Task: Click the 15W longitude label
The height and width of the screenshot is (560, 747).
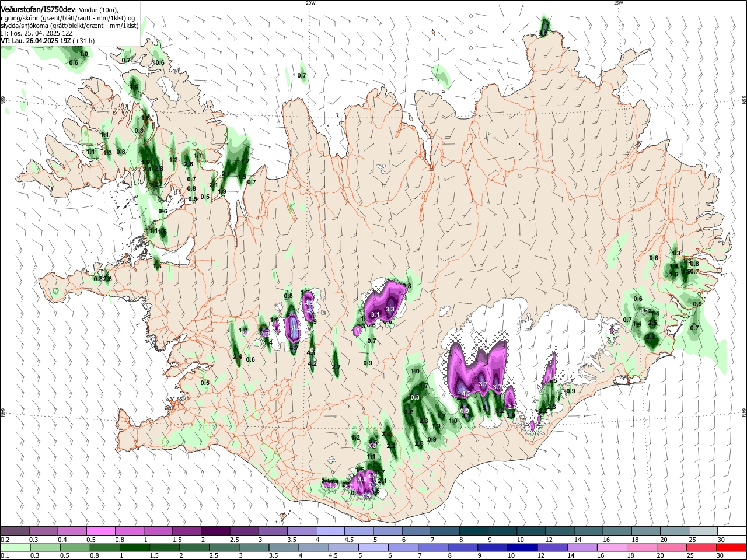Action: (618, 3)
